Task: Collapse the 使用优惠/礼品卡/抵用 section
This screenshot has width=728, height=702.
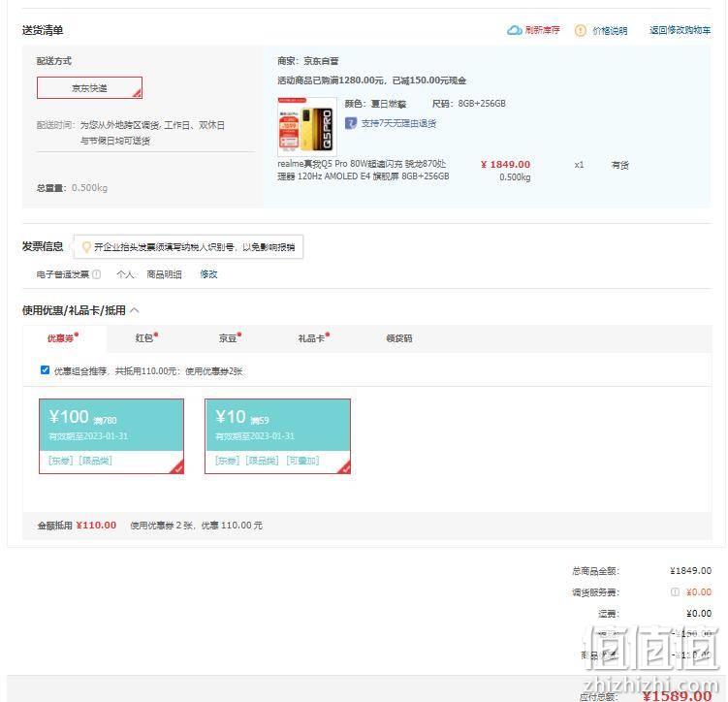Action: tap(134, 310)
